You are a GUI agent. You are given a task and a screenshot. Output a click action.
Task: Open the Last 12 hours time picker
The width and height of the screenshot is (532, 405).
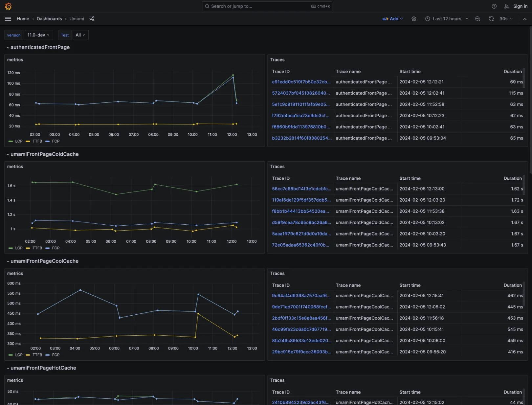(447, 19)
